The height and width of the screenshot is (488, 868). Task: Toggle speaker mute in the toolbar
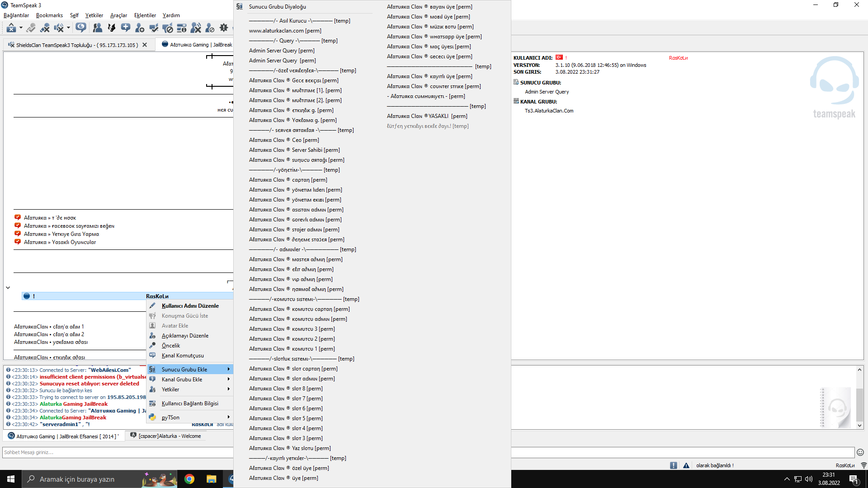click(x=59, y=28)
